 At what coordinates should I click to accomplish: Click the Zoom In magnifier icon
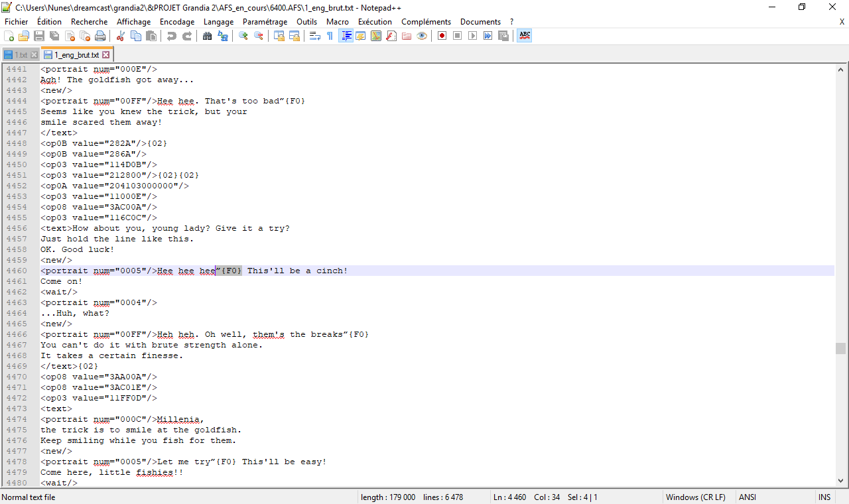[243, 36]
